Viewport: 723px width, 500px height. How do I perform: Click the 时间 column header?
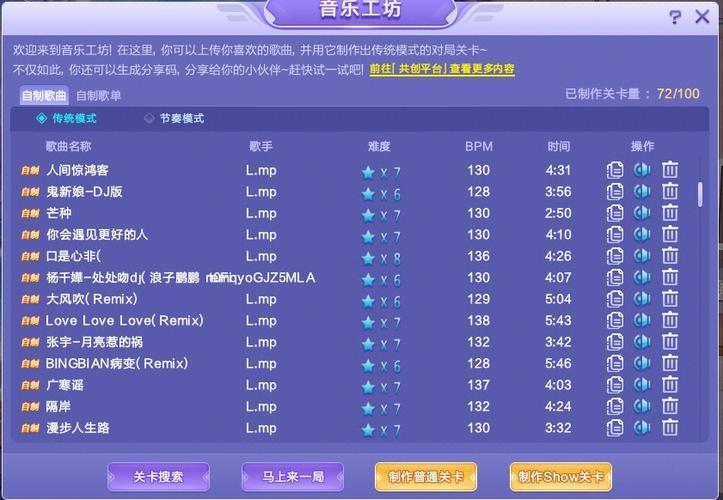[558, 146]
